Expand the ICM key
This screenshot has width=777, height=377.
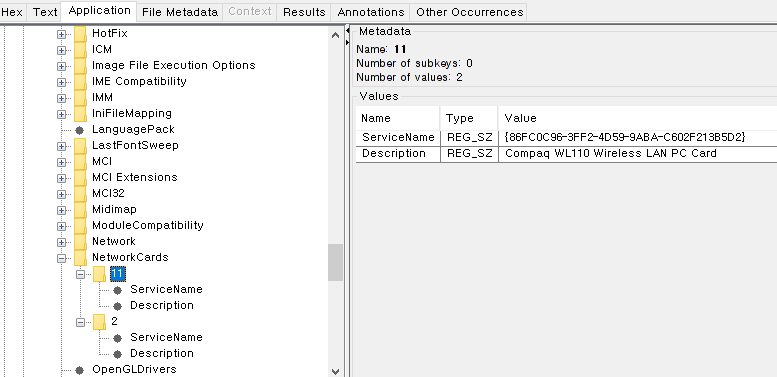coord(61,50)
